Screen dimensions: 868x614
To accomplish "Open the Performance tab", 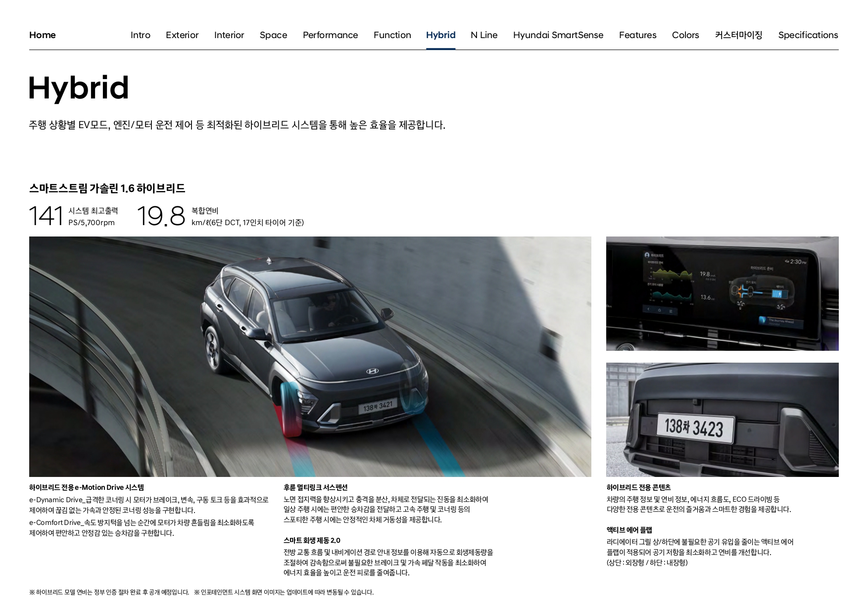I will 330,35.
